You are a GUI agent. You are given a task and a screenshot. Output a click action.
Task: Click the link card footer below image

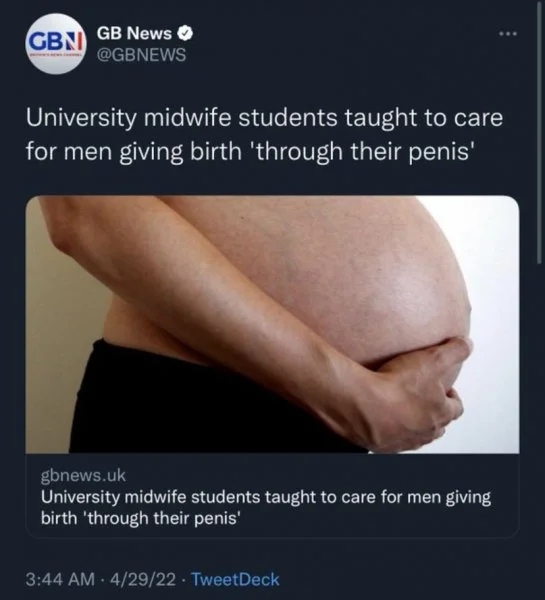click(x=272, y=496)
